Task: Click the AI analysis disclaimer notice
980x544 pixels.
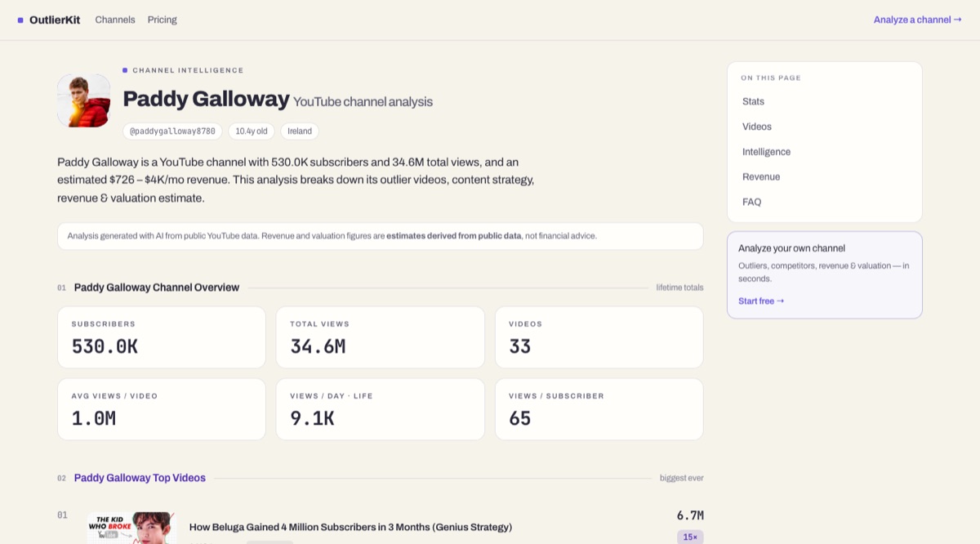Action: tap(381, 236)
